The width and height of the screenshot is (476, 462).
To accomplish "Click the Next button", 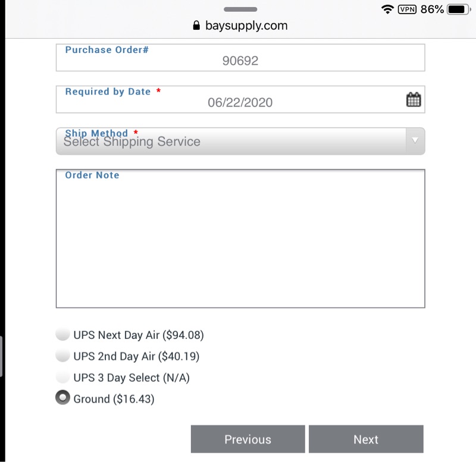I will pos(366,439).
